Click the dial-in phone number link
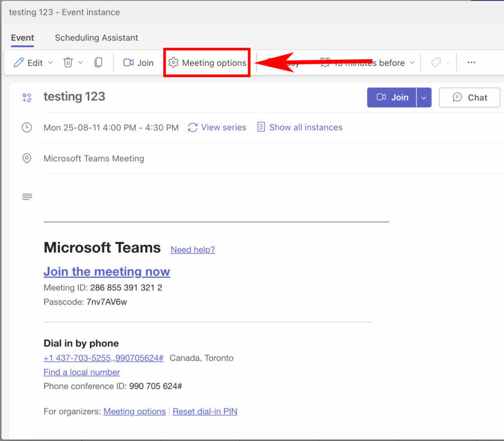Screen dimensions: 504x441 click(103, 358)
